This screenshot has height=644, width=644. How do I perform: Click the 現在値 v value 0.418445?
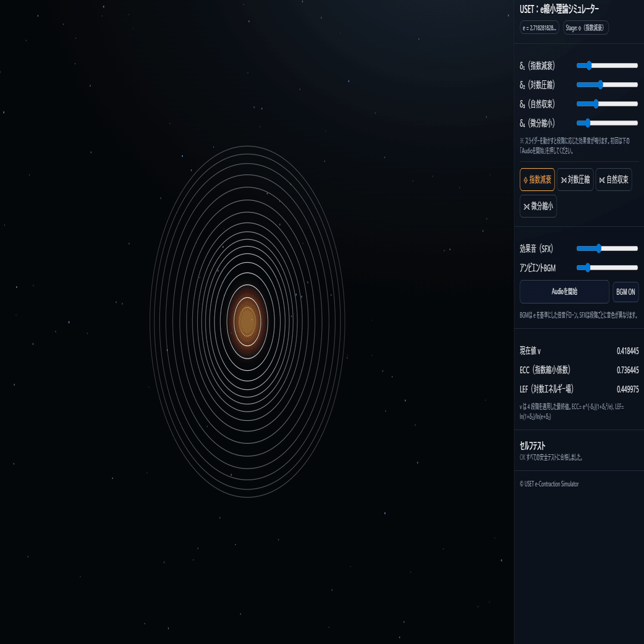[627, 351]
